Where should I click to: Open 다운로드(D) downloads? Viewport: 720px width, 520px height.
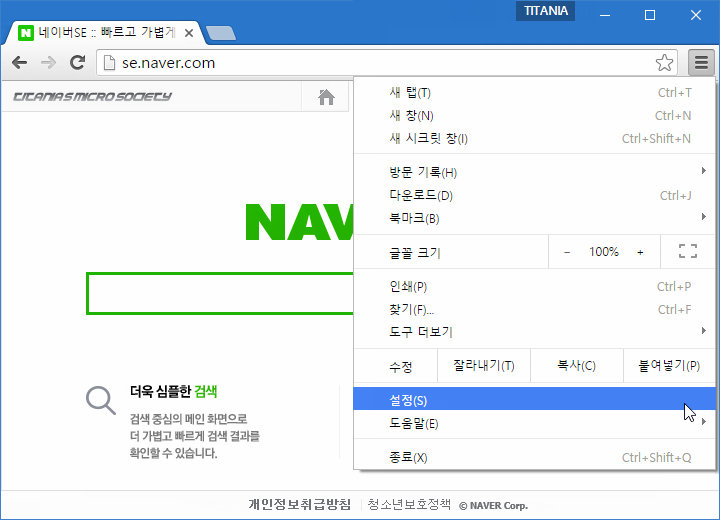tap(535, 196)
